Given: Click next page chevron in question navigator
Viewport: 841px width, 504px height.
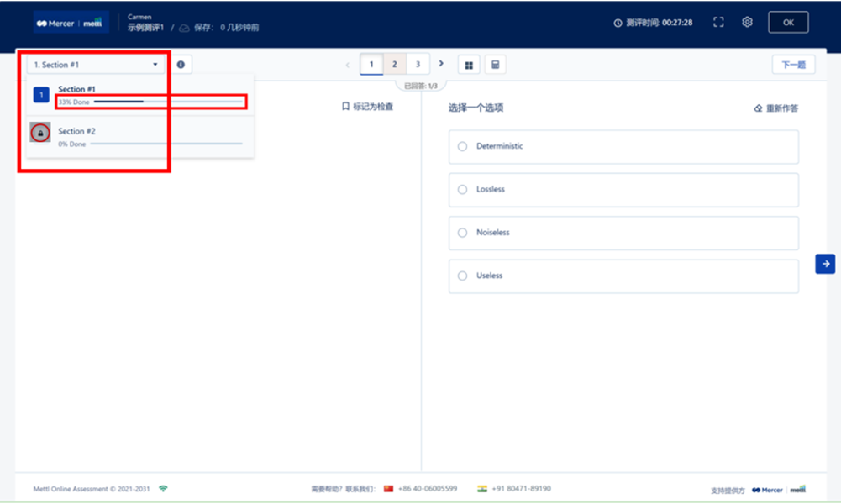Looking at the screenshot, I should pos(441,64).
